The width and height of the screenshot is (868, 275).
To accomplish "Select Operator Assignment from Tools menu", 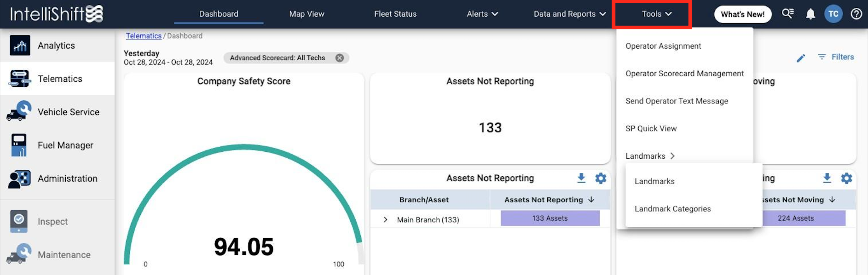I will [x=663, y=46].
